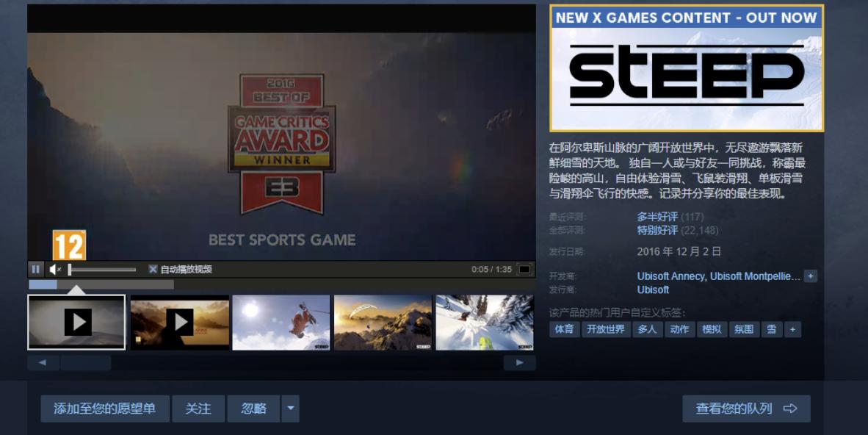Select the 开放世界 tag
868x435 pixels.
(606, 329)
